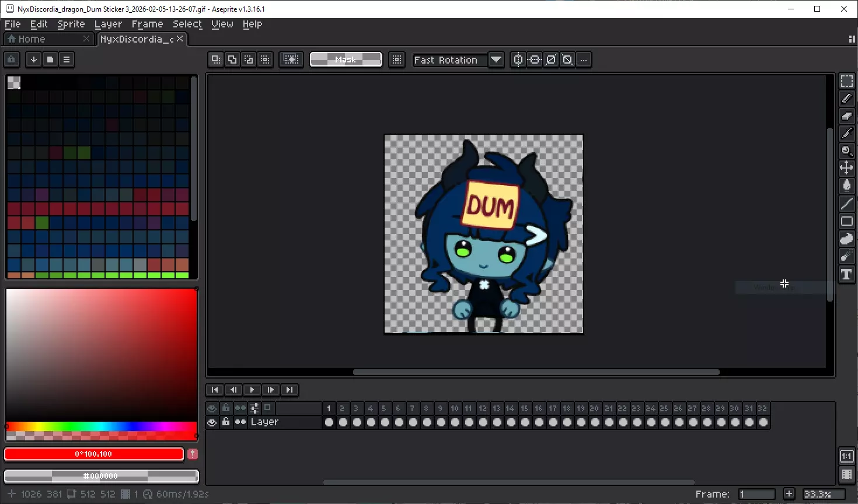The image size is (858, 504).
Task: Select frame 10 in the timeline header
Action: [454, 408]
